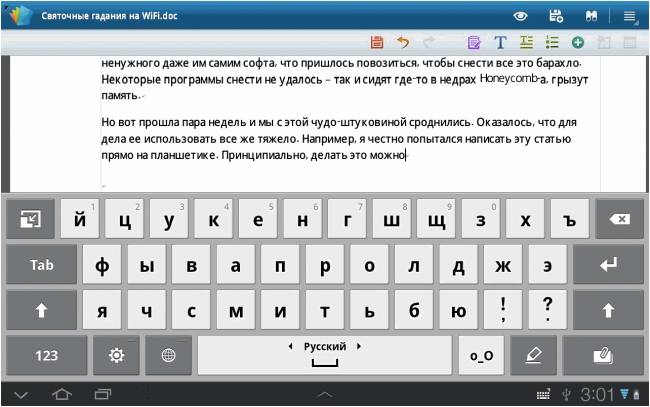Click the green Insert plus icon

(x=578, y=42)
